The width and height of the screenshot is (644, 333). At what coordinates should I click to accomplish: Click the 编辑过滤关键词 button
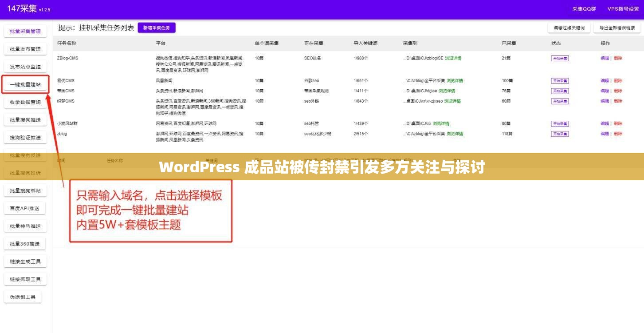[569, 28]
